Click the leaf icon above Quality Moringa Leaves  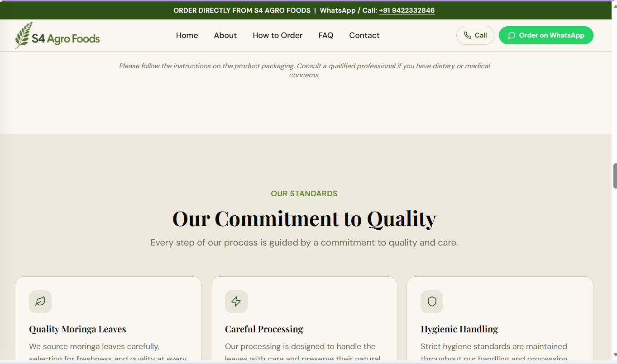point(40,302)
